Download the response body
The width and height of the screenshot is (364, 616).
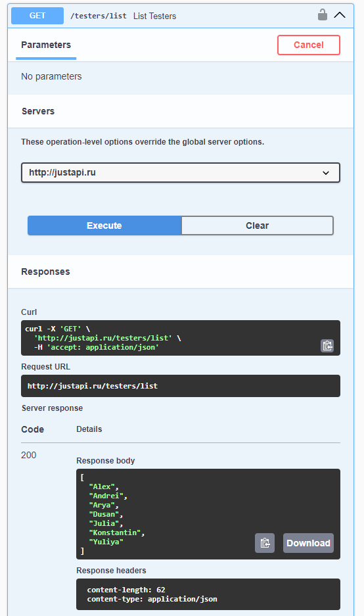click(308, 543)
